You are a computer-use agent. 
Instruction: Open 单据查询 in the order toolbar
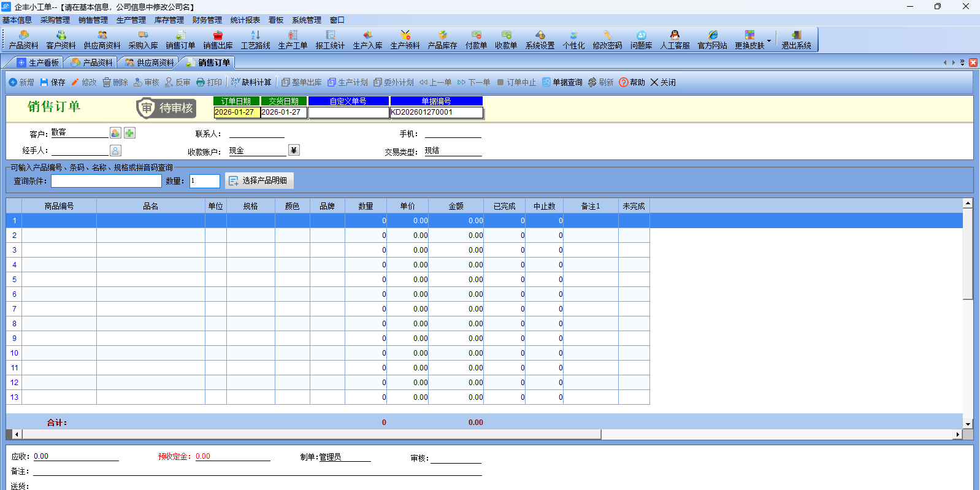coord(562,82)
